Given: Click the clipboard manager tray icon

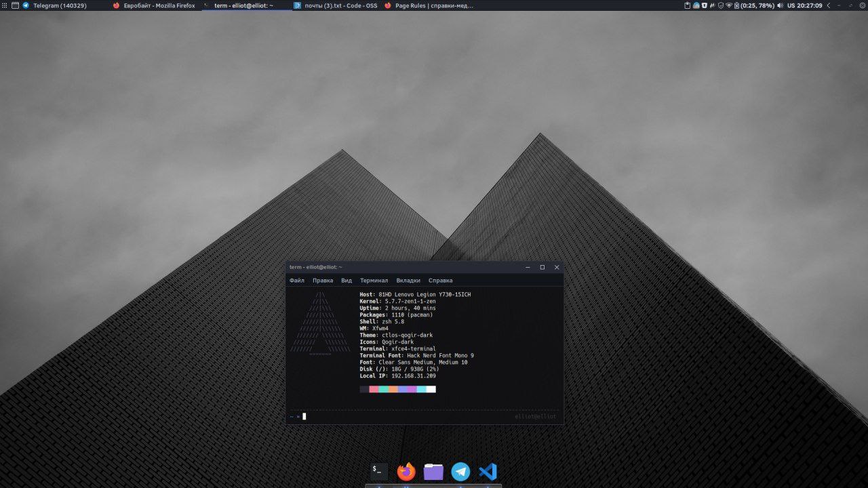Looking at the screenshot, I should coord(688,5).
